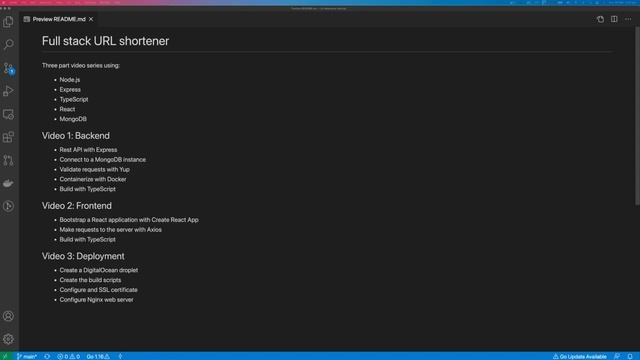Click 'Make requests to the server with Axios'
The width and height of the screenshot is (640, 360).
pos(111,229)
